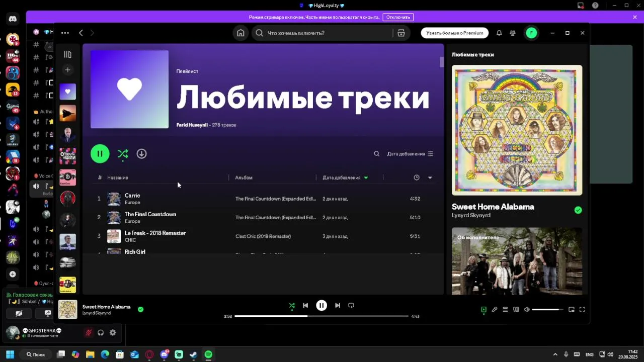Toggle repeat mode in the player
The image size is (644, 362).
pyautogui.click(x=351, y=305)
